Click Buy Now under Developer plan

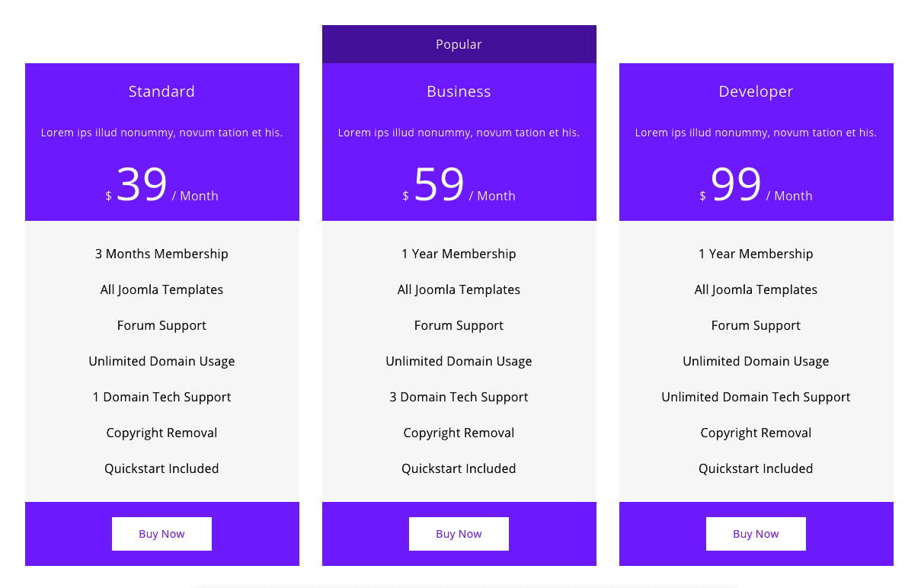pos(756,534)
